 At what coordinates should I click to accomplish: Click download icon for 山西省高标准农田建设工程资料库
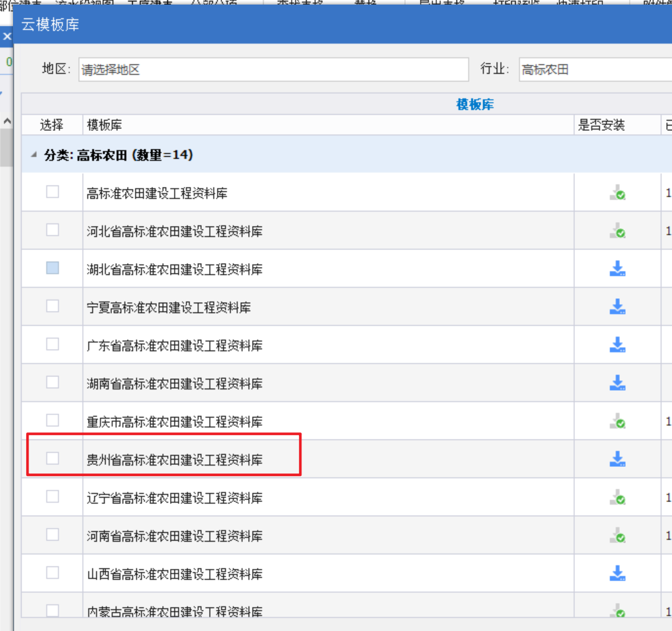coord(617,574)
